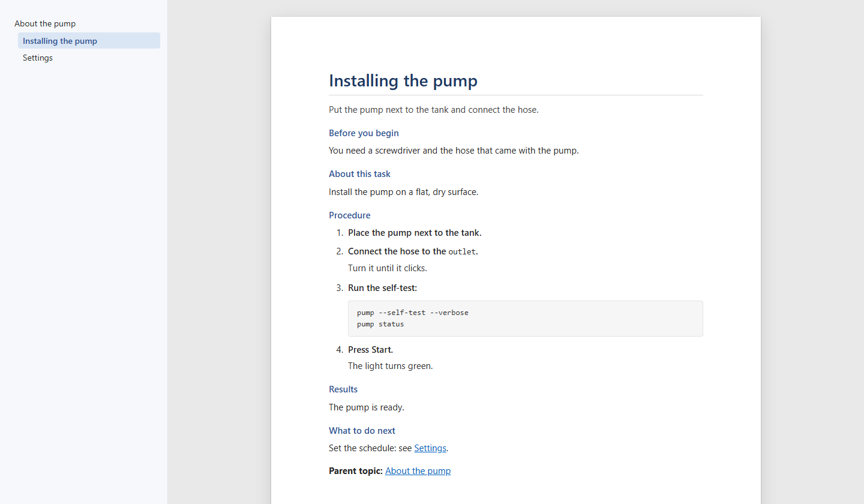Click the 'Installing the pump' page heading
Viewport: 864px width, 504px height.
403,81
